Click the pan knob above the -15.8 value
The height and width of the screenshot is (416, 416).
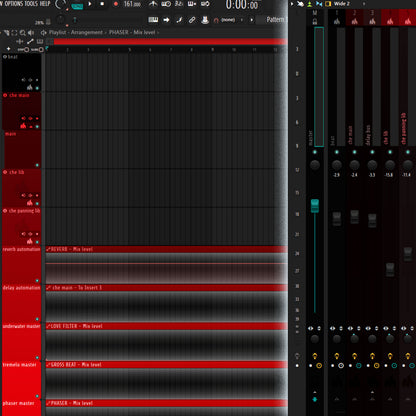tap(390, 165)
